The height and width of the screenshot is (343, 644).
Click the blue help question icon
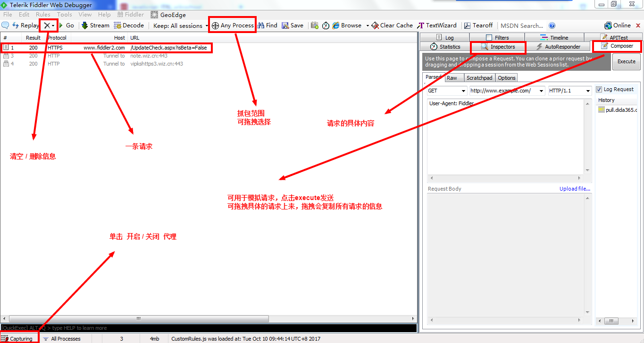552,25
